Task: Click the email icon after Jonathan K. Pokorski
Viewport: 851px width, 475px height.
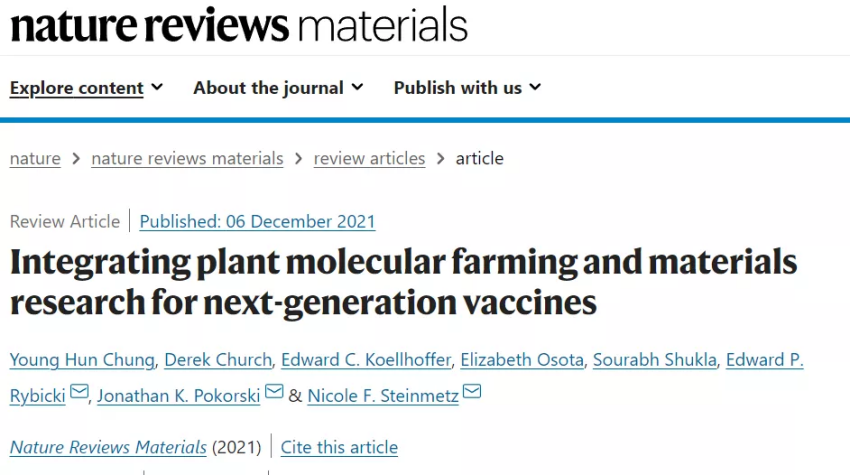Action: (274, 391)
